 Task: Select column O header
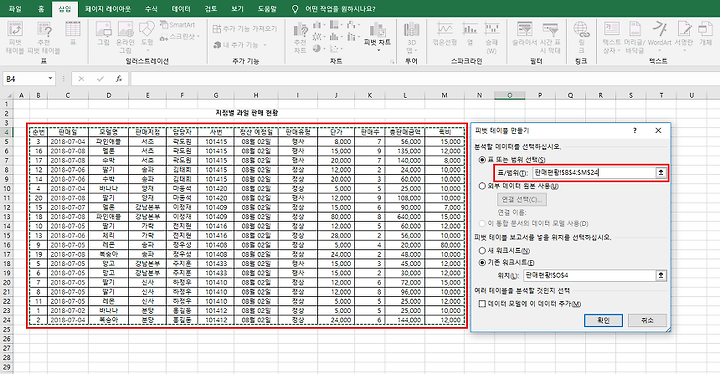[510, 95]
